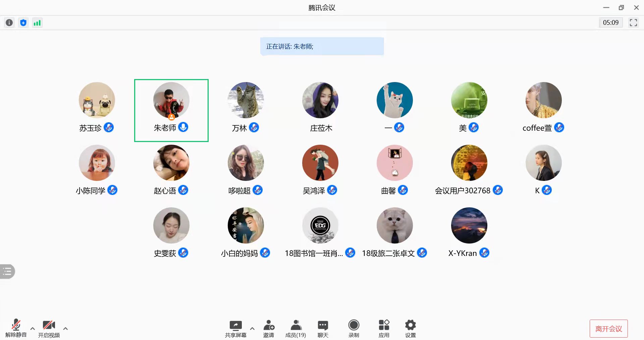Check network signal strength icon
Image resolution: width=644 pixels, height=340 pixels.
coord(37,23)
